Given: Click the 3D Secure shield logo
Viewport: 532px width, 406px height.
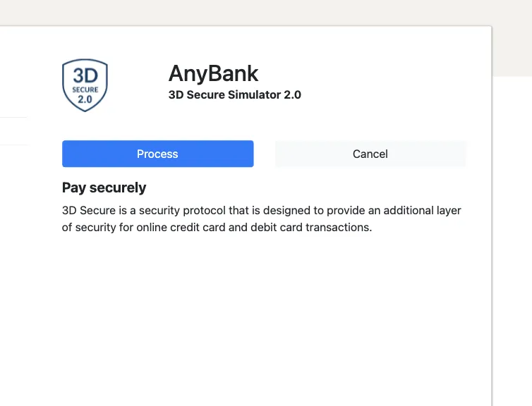Looking at the screenshot, I should [x=85, y=85].
